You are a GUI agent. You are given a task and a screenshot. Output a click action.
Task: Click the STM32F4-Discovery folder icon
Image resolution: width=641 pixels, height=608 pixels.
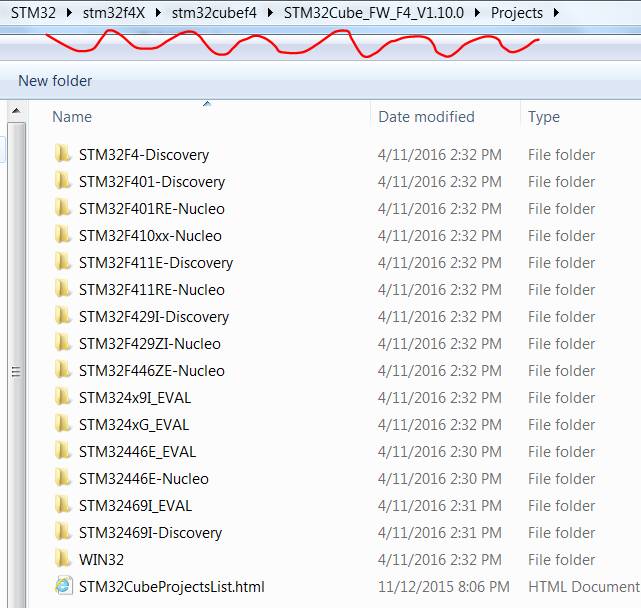(63, 154)
